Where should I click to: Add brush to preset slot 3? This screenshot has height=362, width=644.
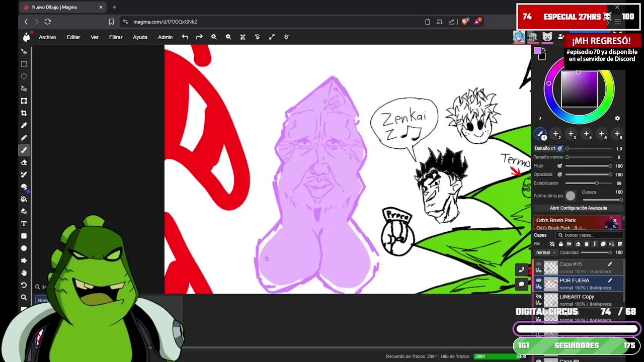point(571,134)
